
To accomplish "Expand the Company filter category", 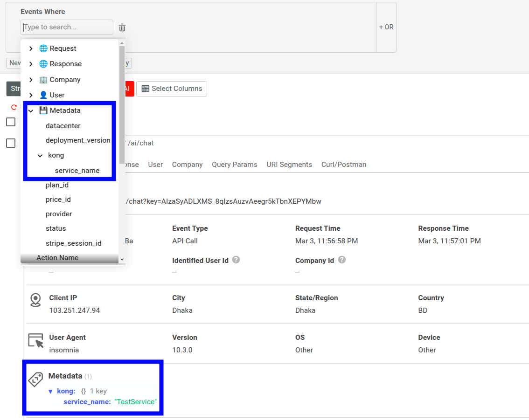I will [x=31, y=80].
